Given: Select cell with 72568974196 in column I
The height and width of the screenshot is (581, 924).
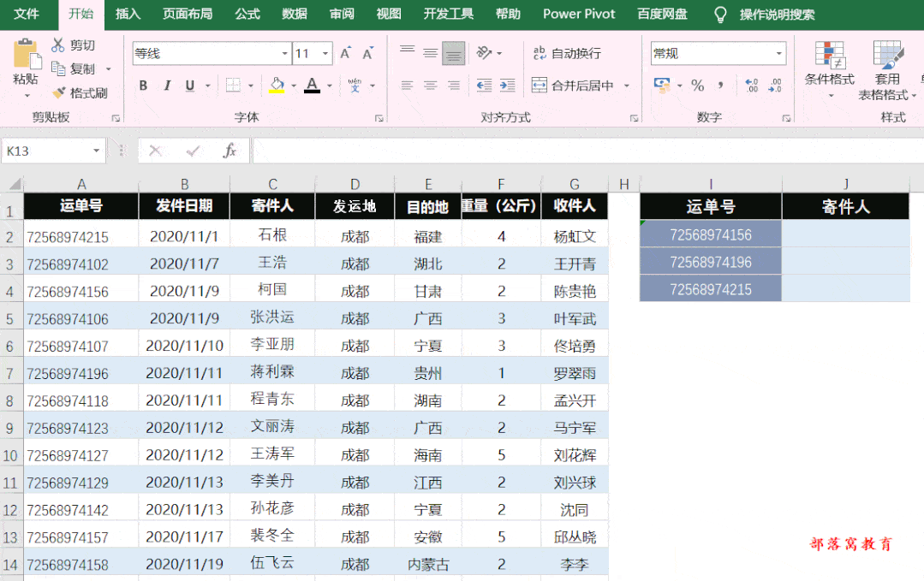Looking at the screenshot, I should 711,262.
